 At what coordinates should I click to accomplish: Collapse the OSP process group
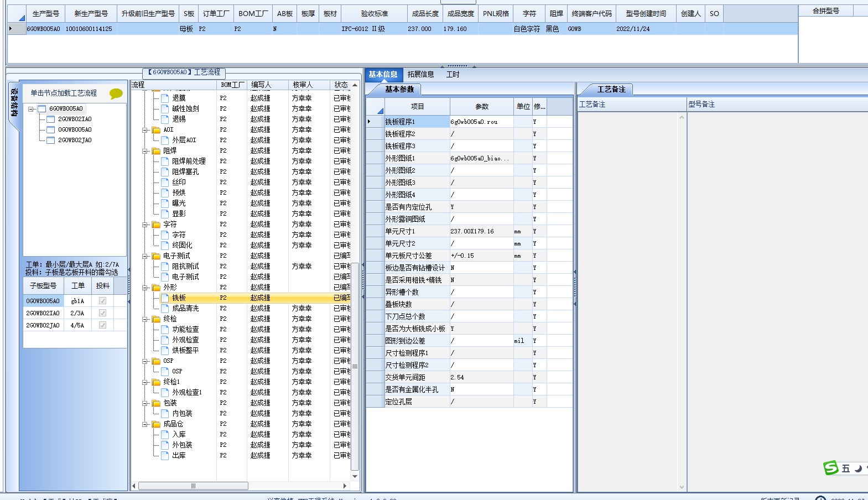145,361
